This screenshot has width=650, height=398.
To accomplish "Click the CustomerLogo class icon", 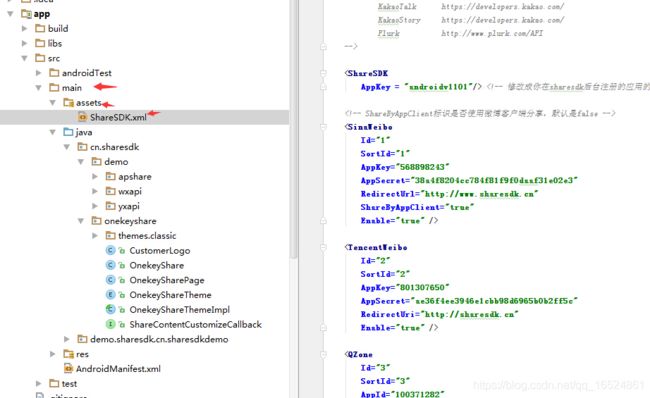I will point(110,250).
